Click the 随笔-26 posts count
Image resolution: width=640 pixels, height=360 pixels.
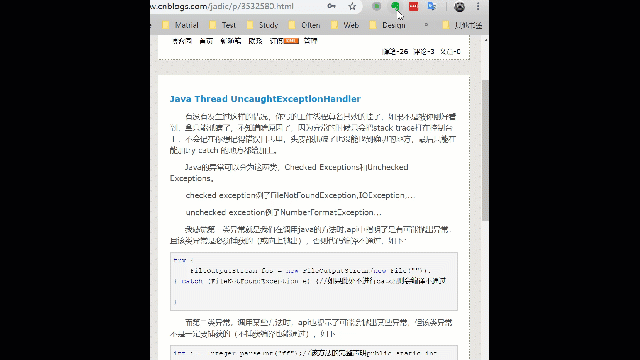[x=395, y=51]
